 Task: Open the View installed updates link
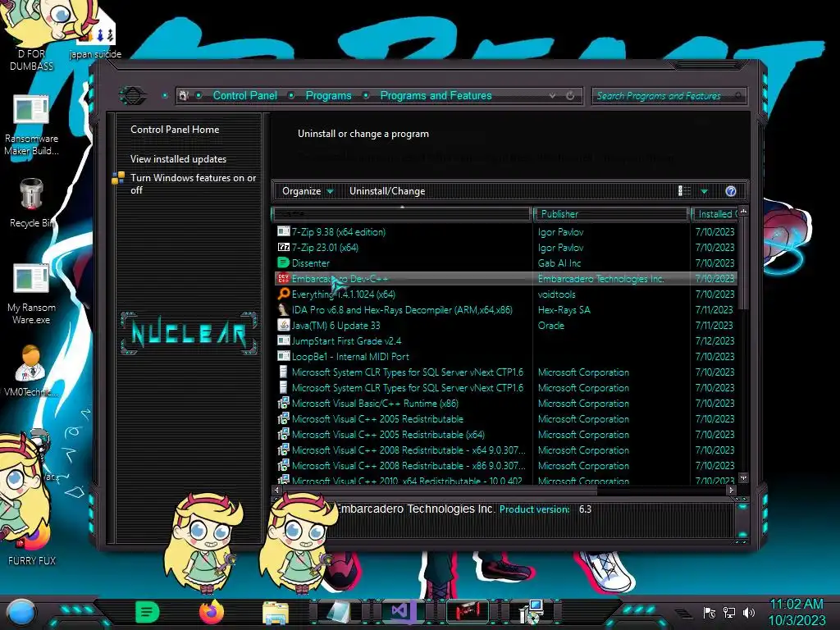pyautogui.click(x=178, y=159)
